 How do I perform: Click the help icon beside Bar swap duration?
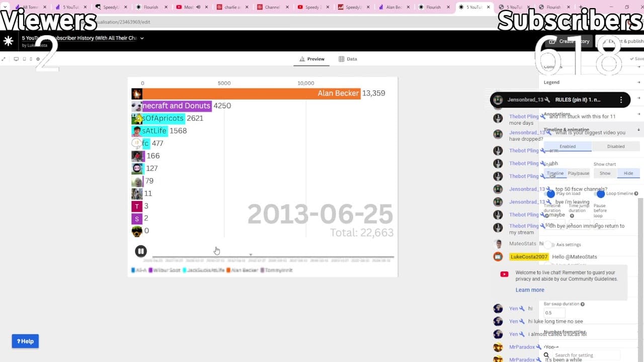[x=583, y=304]
